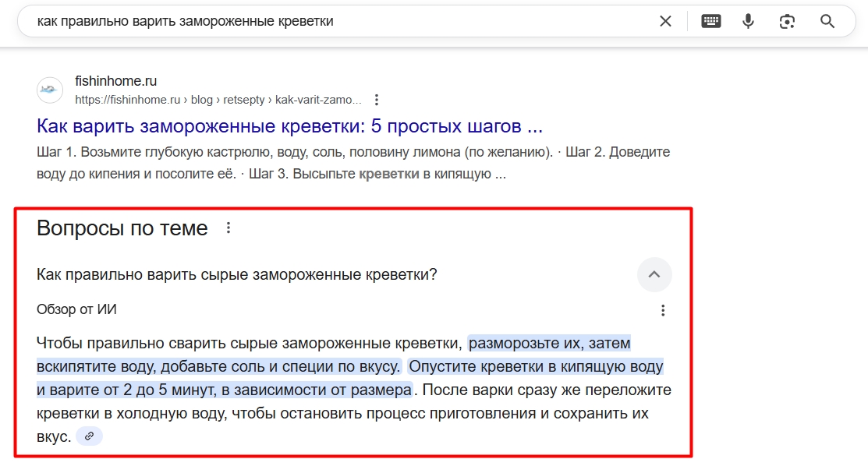The width and height of the screenshot is (868, 466).
Task: Open the three-dot menu beside 'Вопросы по теме'
Action: pos(229,227)
